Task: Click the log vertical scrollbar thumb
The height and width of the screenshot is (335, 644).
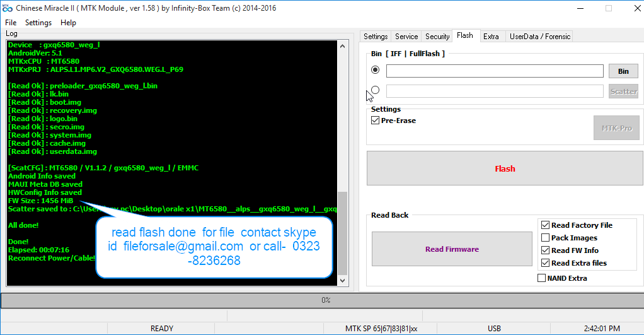Action: pos(343,233)
